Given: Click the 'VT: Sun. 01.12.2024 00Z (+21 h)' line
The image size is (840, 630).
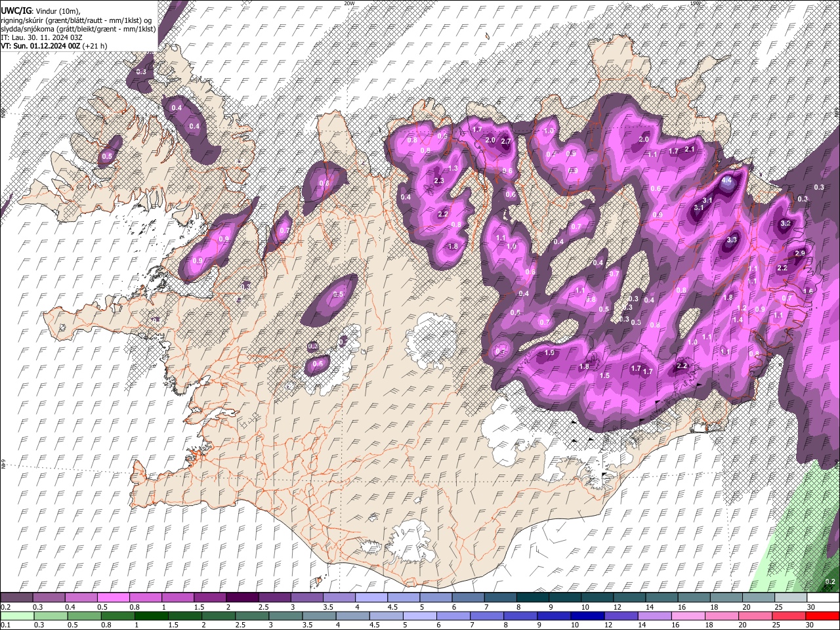Looking at the screenshot, I should (54, 46).
